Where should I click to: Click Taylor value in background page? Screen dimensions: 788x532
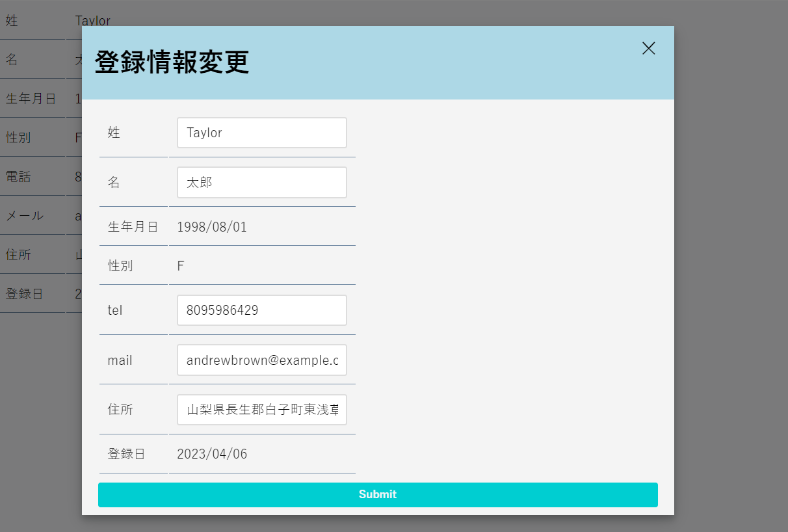click(x=93, y=21)
